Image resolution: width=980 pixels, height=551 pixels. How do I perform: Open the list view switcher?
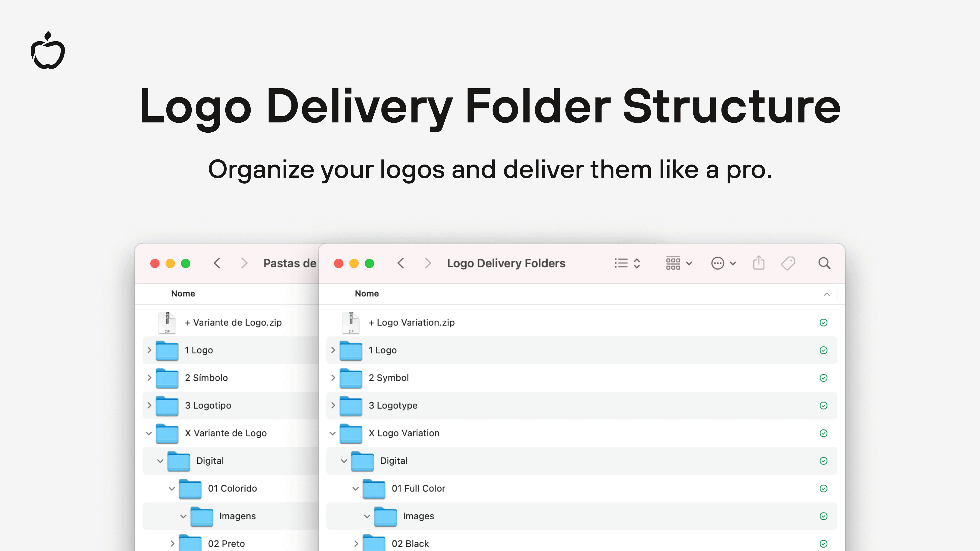(627, 263)
